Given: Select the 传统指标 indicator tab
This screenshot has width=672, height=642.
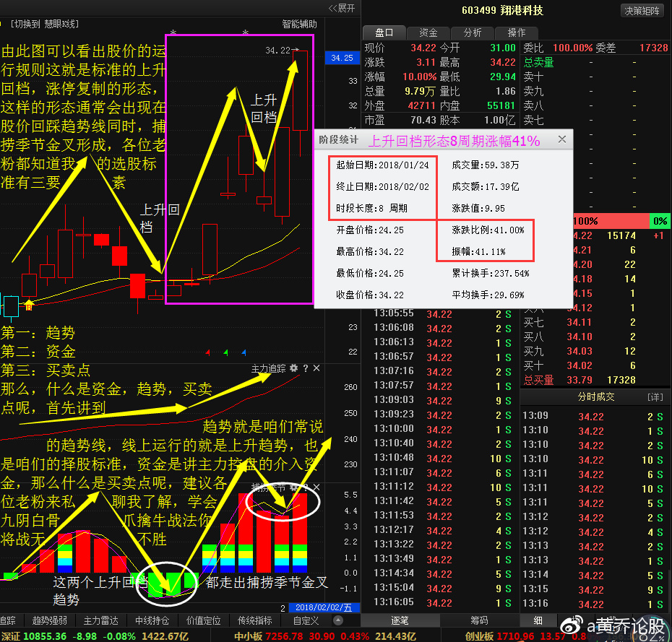Looking at the screenshot, I should (x=255, y=620).
